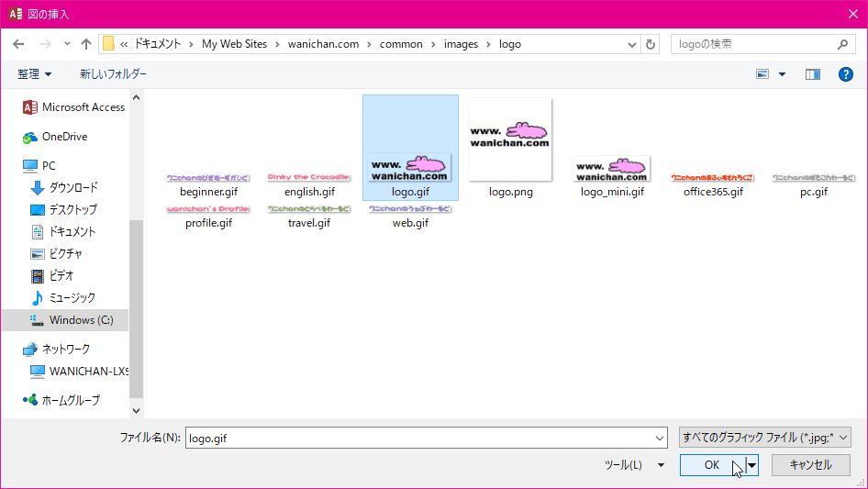Select the pc.gif file
Screen dimensions: 868x489
click(x=813, y=185)
